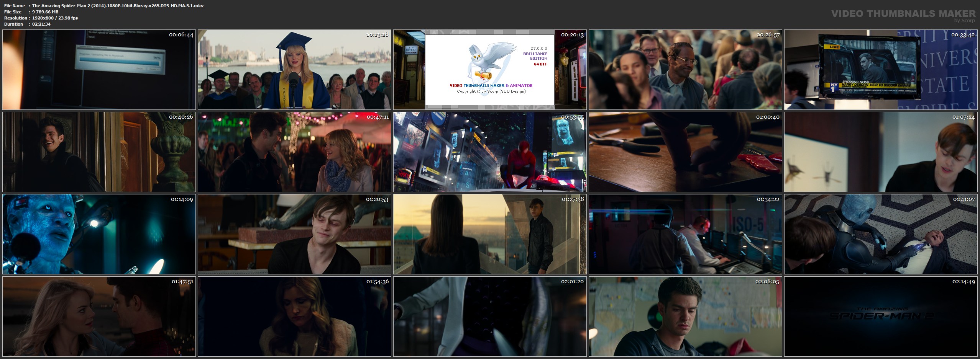Click the crowd scene thumbnail at 00:26:57

click(x=685, y=70)
